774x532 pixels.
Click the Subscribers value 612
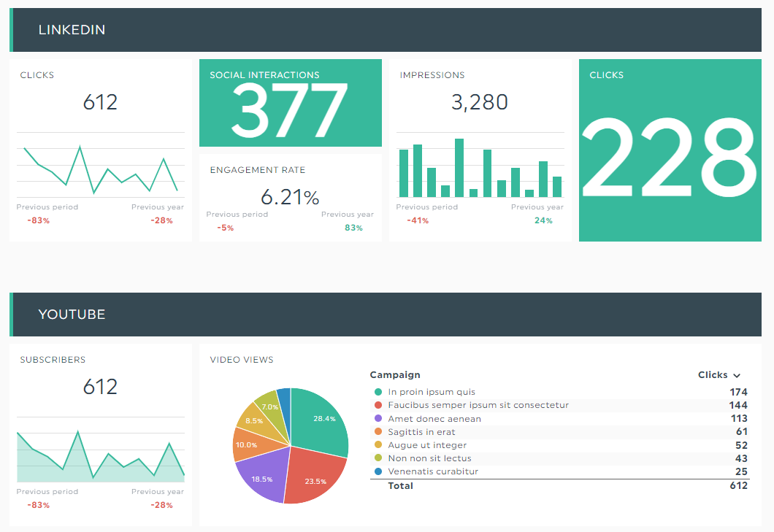(x=100, y=387)
